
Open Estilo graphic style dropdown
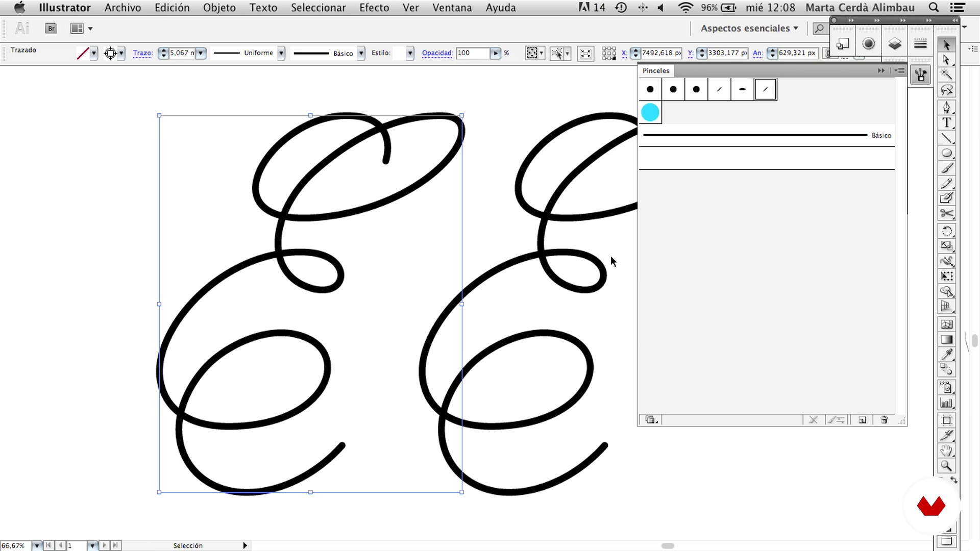pos(410,53)
